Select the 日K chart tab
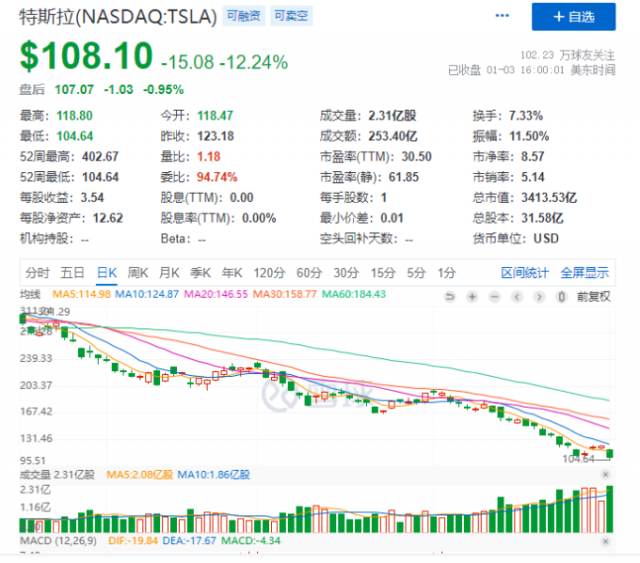 (x=107, y=272)
